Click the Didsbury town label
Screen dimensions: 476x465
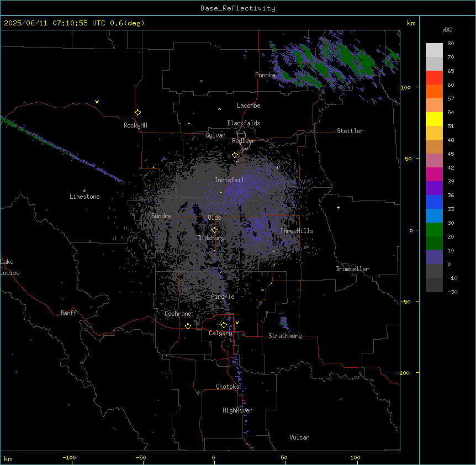tap(211, 238)
